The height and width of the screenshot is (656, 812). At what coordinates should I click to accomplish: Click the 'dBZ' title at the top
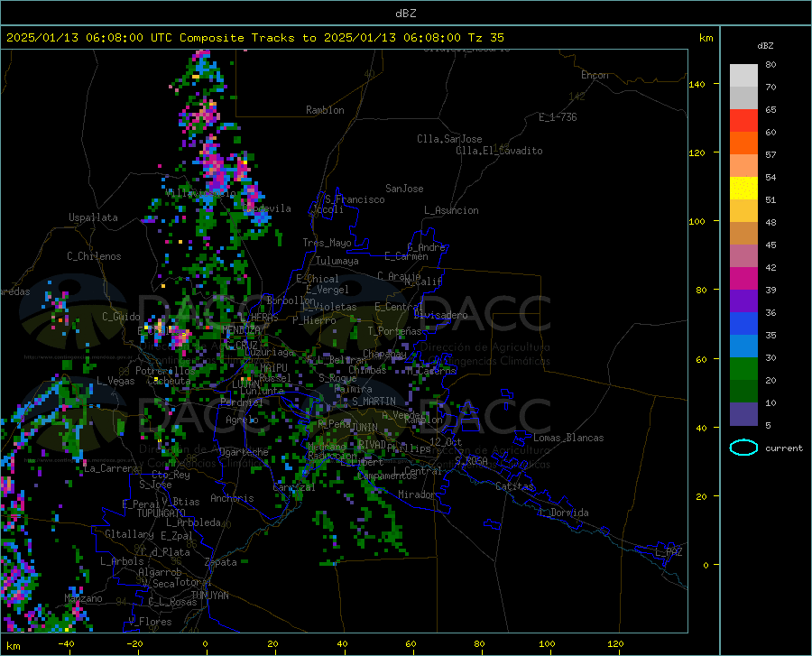(405, 14)
